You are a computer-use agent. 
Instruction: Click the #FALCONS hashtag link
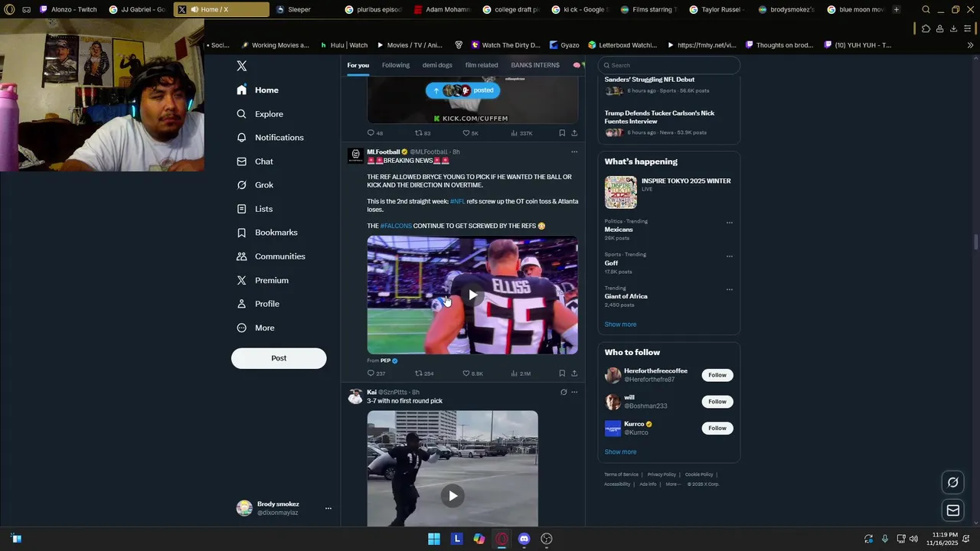396,226
